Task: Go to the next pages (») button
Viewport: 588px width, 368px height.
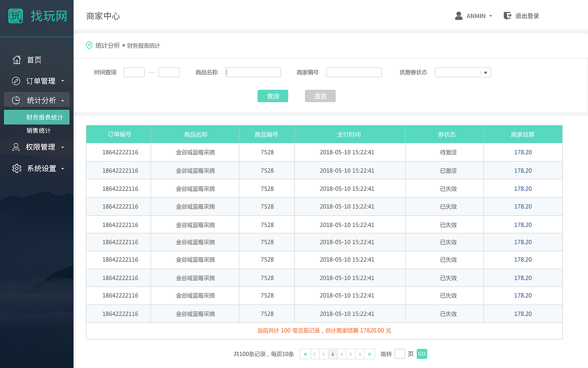Action: coord(370,354)
